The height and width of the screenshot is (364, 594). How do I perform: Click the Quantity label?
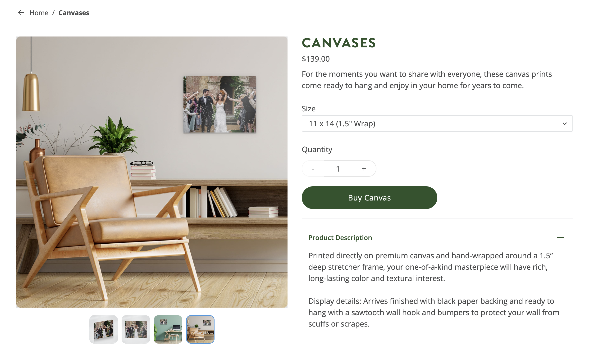[317, 150]
